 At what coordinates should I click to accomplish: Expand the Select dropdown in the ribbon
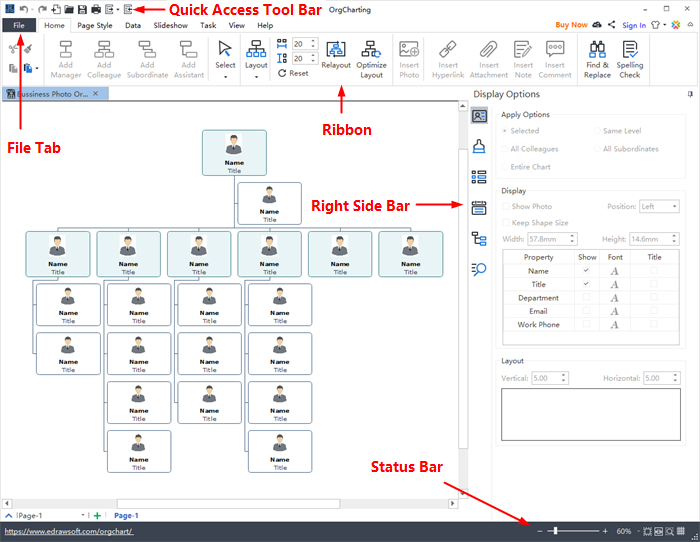(x=225, y=77)
